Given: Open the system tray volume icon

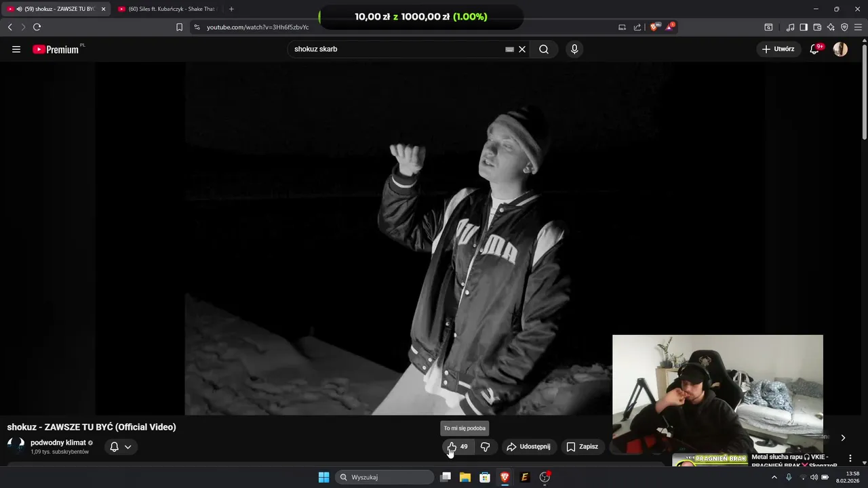Looking at the screenshot, I should tap(814, 477).
